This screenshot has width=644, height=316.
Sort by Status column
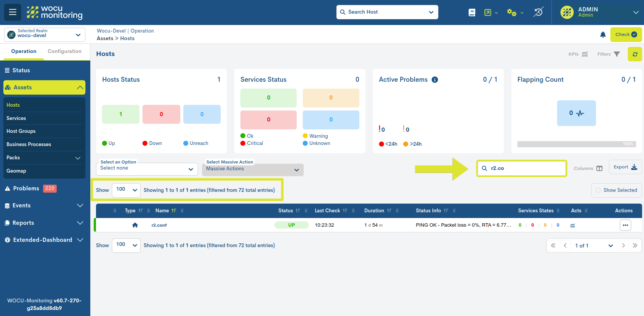coord(298,211)
